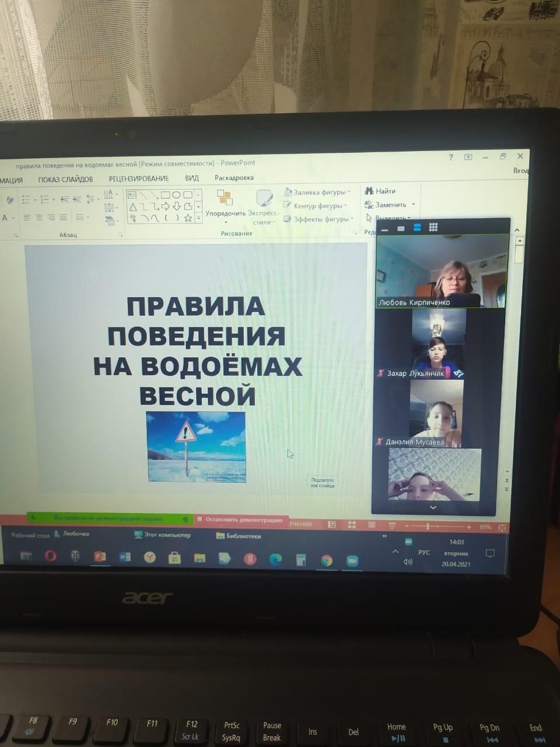Click the zoom level slider in status bar
Screen dimensions: 560x747
(428, 526)
